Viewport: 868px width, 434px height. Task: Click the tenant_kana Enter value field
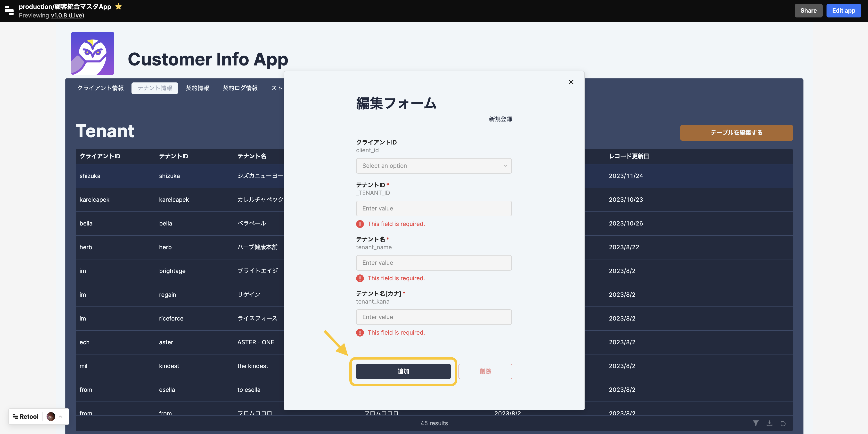(433, 317)
